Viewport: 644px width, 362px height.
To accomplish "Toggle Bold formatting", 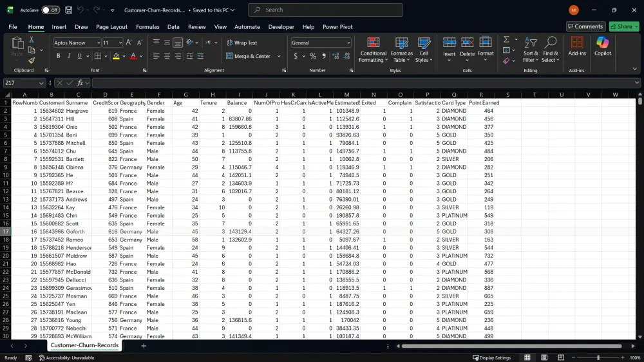I will pos(59,56).
